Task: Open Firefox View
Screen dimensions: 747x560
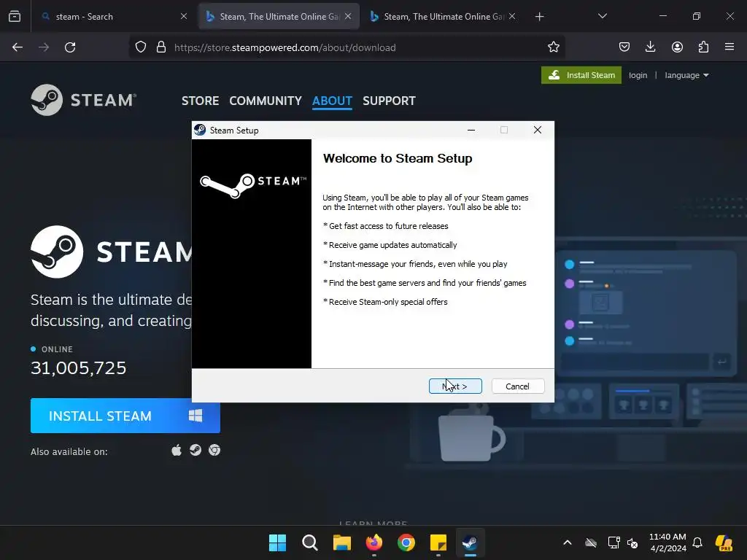Action: coord(15,17)
